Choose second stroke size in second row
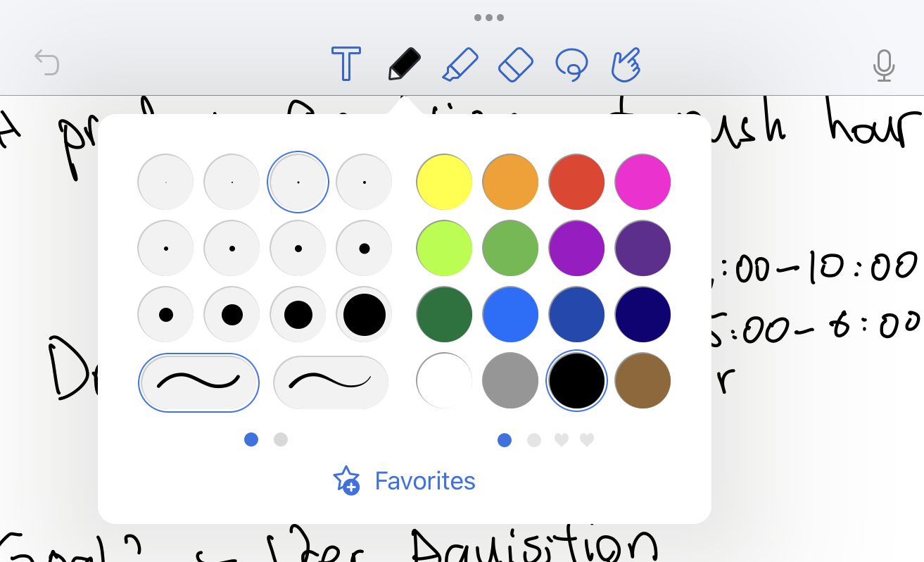Image resolution: width=924 pixels, height=562 pixels. pos(232,249)
